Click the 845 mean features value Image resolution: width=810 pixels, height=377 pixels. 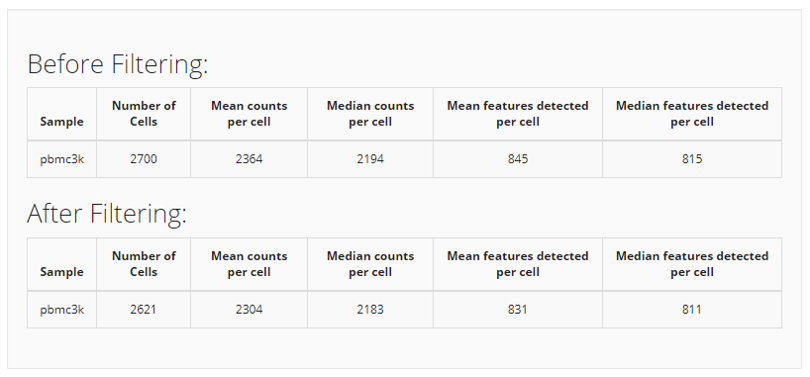click(518, 159)
